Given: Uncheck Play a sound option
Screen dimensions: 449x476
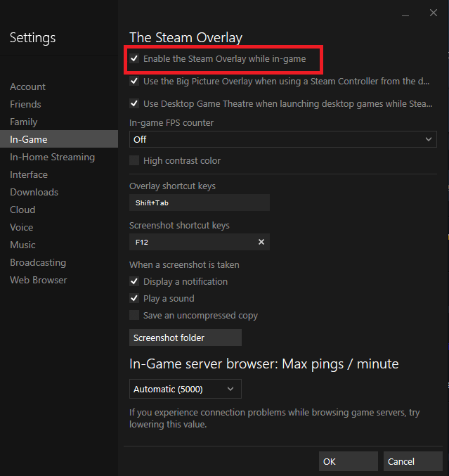Looking at the screenshot, I should [x=135, y=299].
